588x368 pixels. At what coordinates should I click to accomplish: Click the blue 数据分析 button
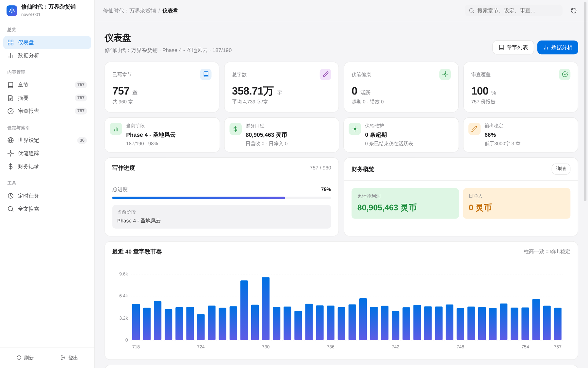pyautogui.click(x=558, y=47)
